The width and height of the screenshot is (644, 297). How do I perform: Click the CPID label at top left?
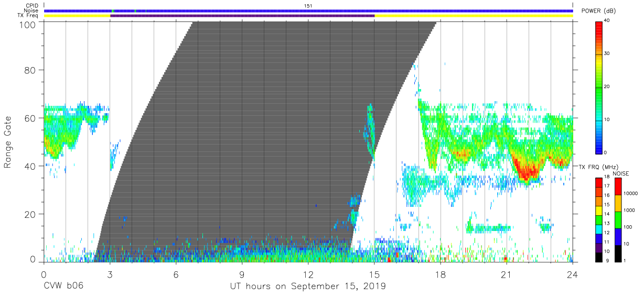[32, 6]
